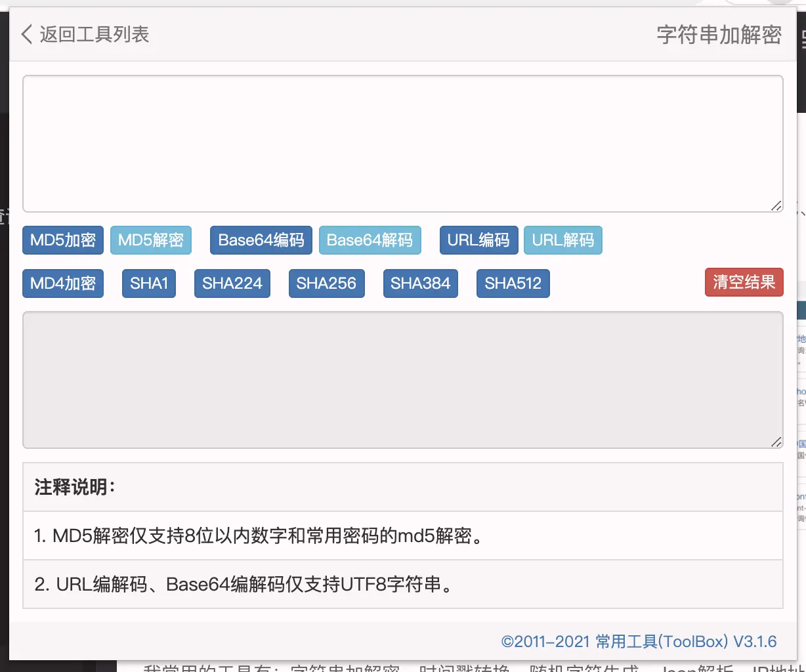Go back via 返回工具列表 link
806x672 pixels.
(94, 34)
